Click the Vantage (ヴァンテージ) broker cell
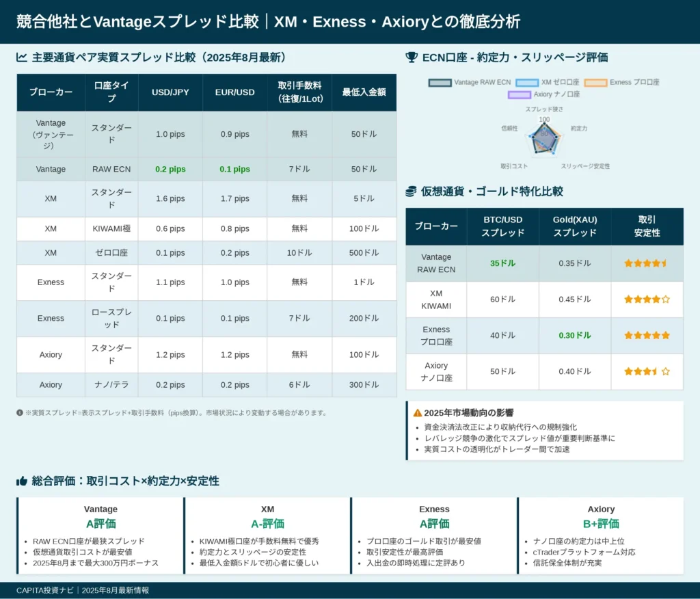 [x=51, y=134]
